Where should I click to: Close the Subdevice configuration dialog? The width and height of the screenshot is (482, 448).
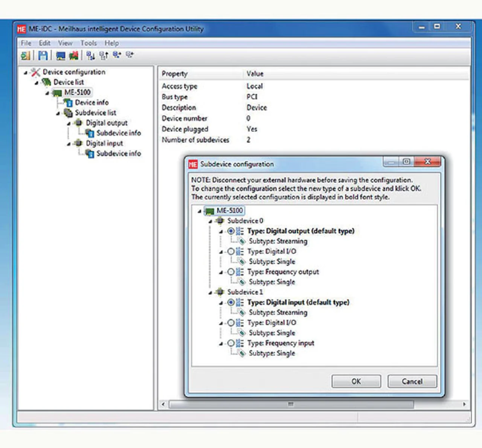click(427, 162)
